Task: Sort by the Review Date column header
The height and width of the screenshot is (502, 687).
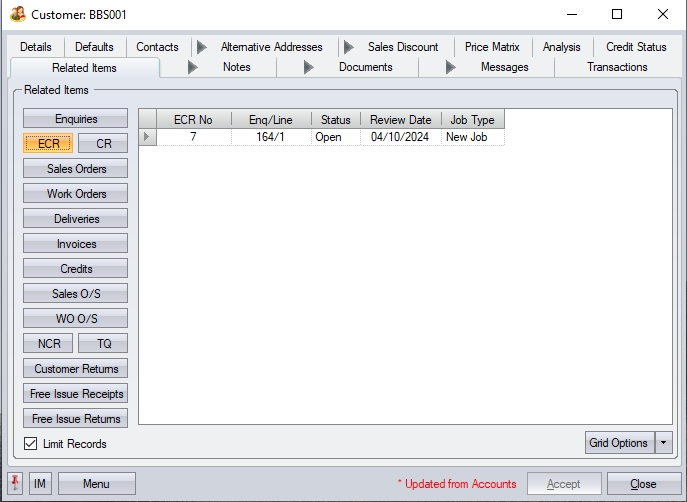Action: 400,119
